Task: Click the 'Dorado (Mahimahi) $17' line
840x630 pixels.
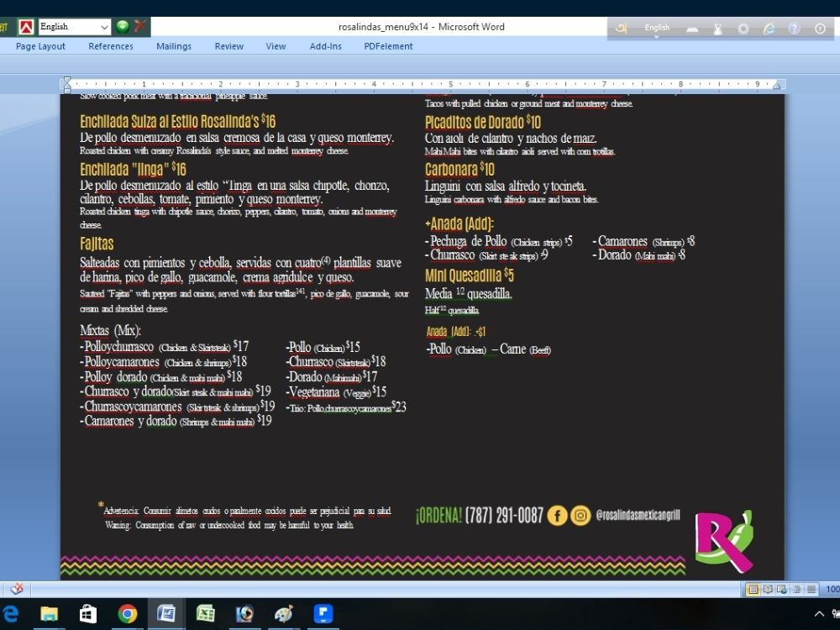Action: pos(332,377)
